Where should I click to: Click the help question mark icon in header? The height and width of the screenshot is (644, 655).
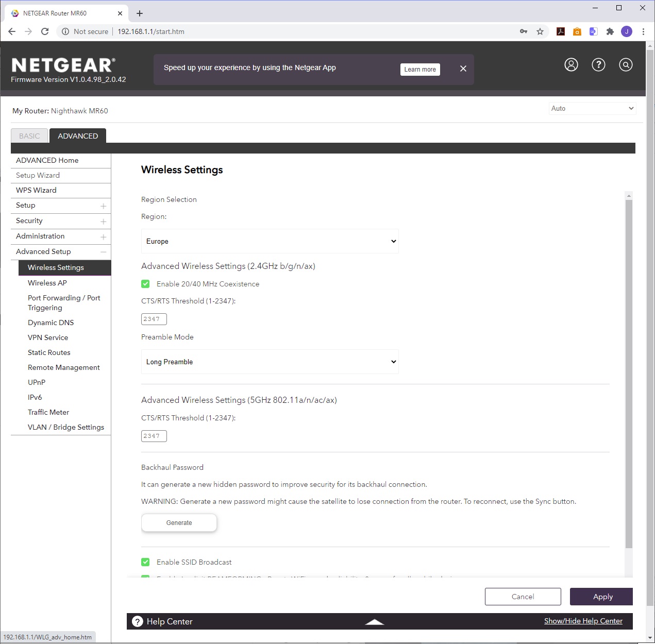(x=598, y=64)
